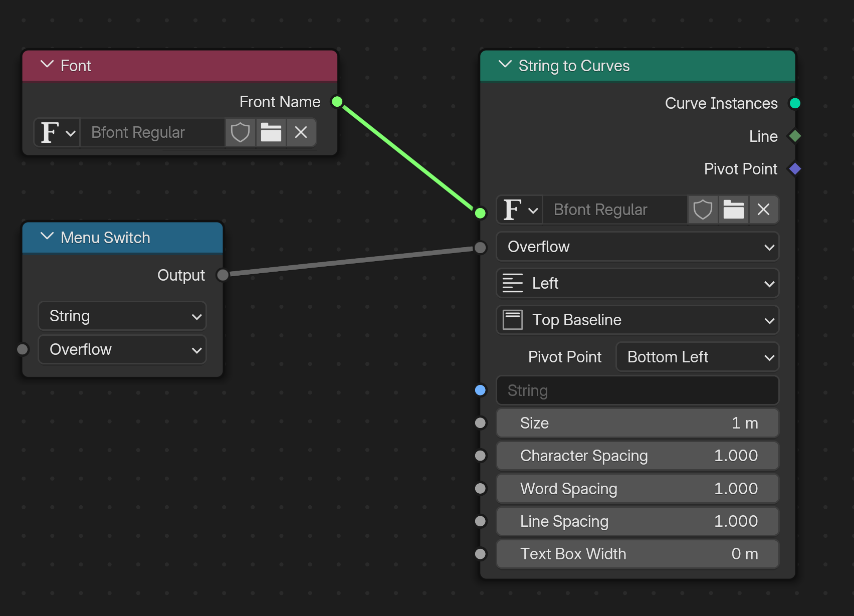
Task: Click Pivot Point output diamond socket
Action: click(795, 169)
